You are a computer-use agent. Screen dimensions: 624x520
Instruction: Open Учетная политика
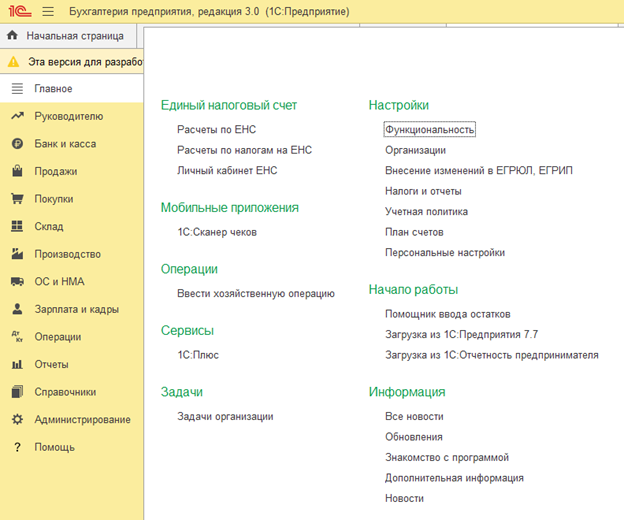click(426, 211)
